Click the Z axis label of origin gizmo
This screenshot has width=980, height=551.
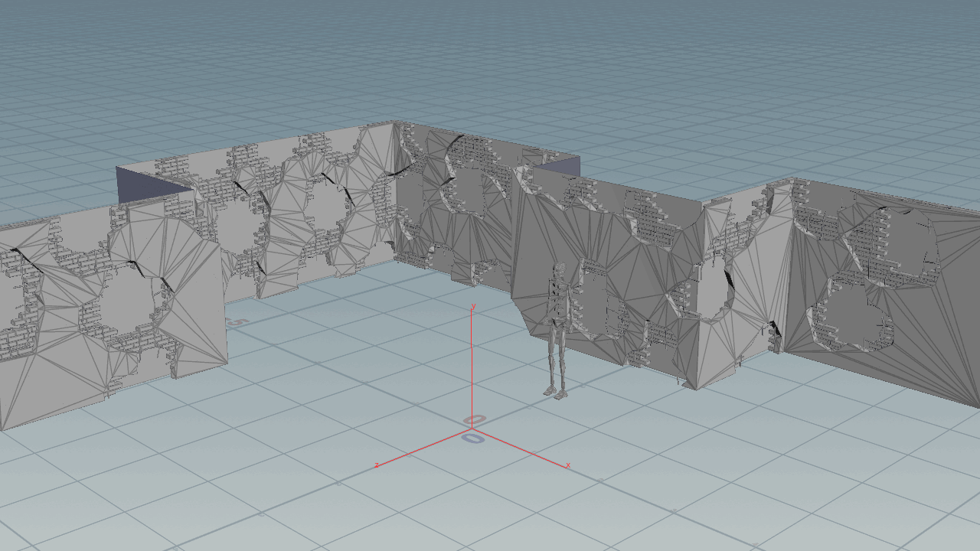pos(377,465)
